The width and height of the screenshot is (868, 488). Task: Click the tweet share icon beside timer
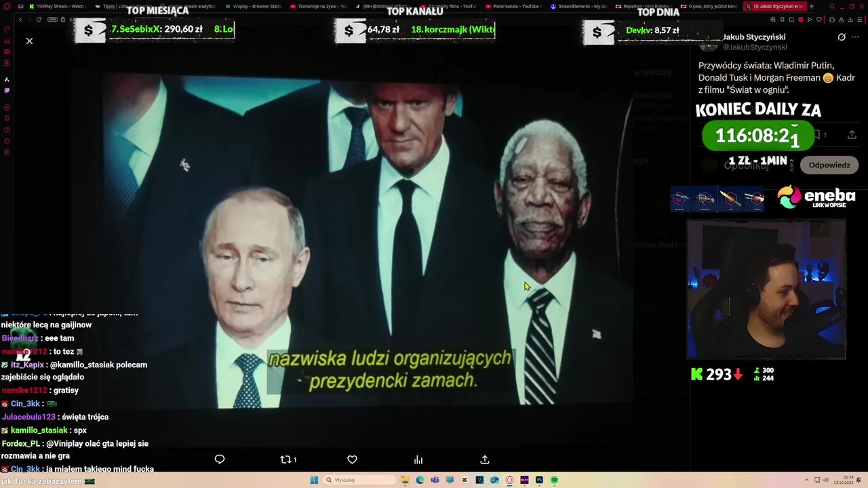[x=852, y=135]
